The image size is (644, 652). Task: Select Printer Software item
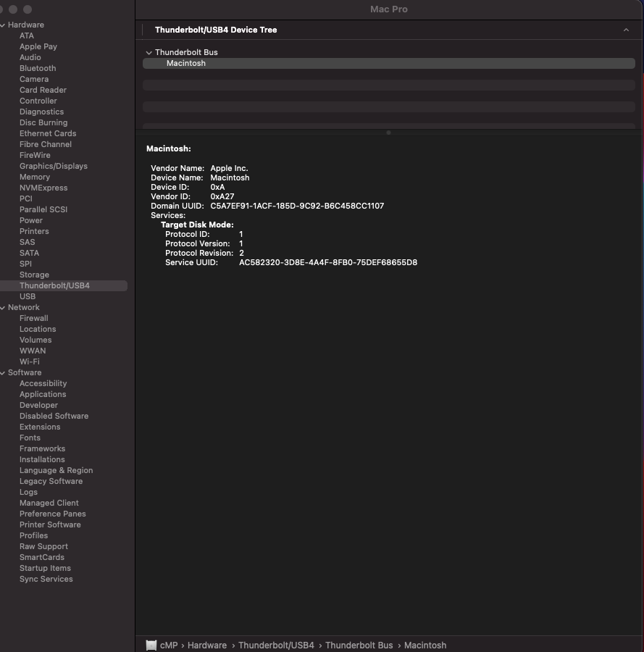50,524
